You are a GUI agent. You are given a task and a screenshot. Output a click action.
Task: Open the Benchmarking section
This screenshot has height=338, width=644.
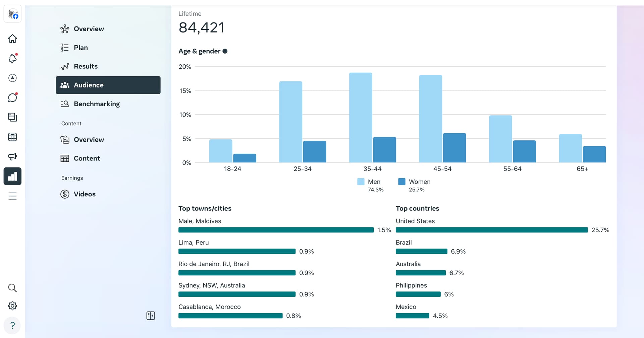(97, 104)
